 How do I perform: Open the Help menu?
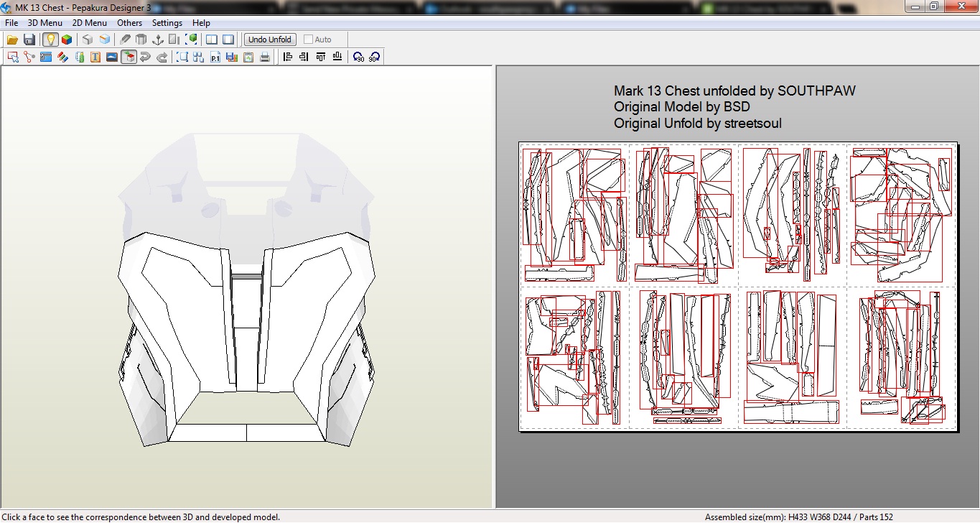(201, 23)
